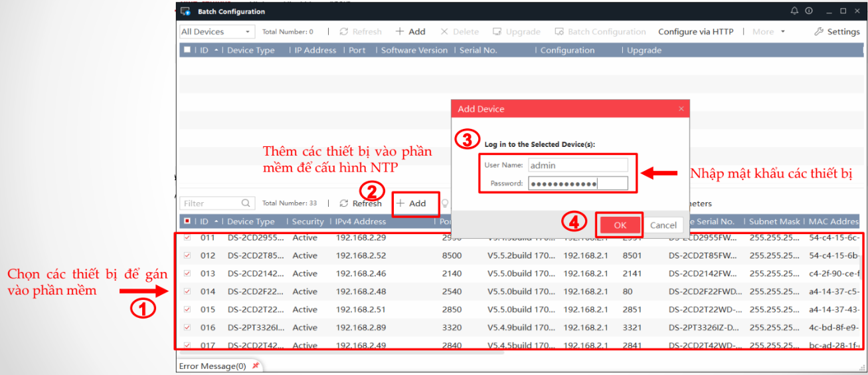This screenshot has height=375, width=868.
Task: Click Add in the lower toolbar
Action: click(x=412, y=203)
